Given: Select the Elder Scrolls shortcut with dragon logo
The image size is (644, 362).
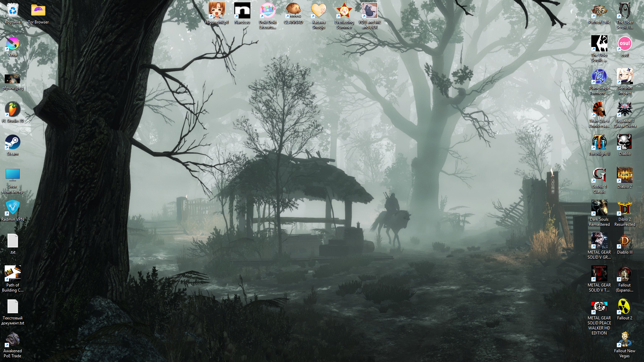Looking at the screenshot, I should tap(599, 49).
